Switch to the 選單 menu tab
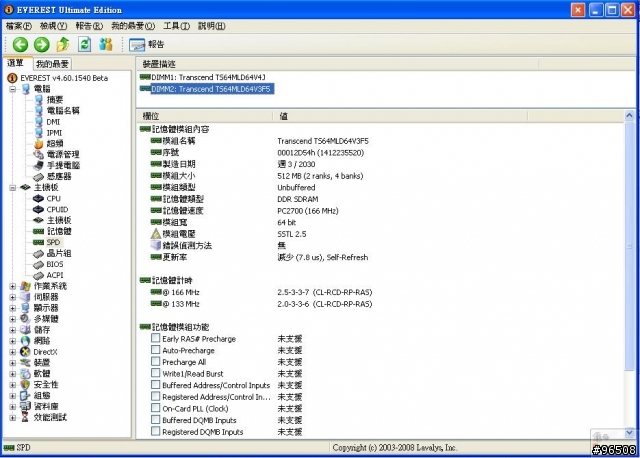This screenshot has width=640, height=458. [x=16, y=63]
